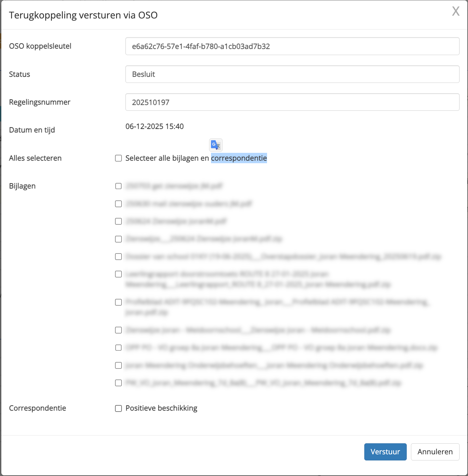468x476 pixels.
Task: Select the last attachment in the Bijlagen list
Action: pos(119,383)
